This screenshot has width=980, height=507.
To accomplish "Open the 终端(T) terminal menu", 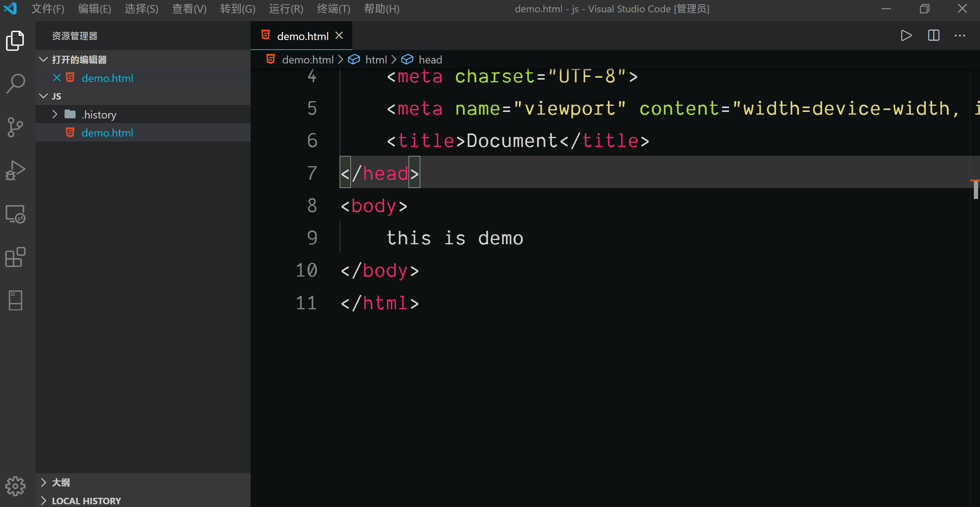I will [333, 8].
